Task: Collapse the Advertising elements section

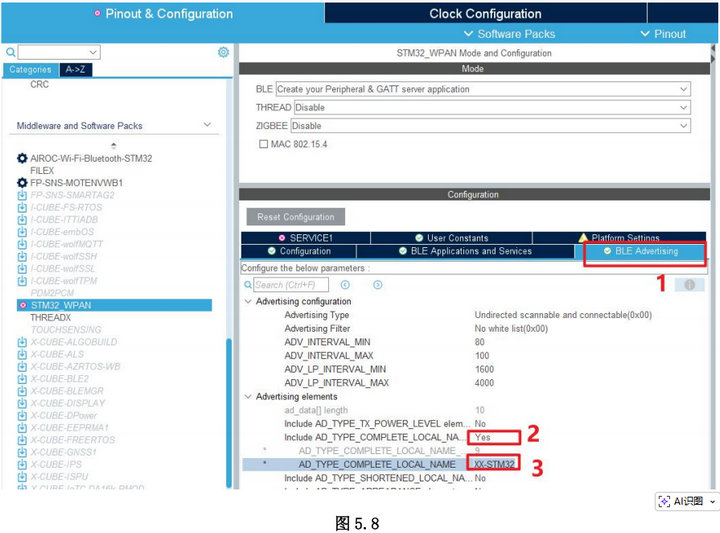Action: point(248,397)
